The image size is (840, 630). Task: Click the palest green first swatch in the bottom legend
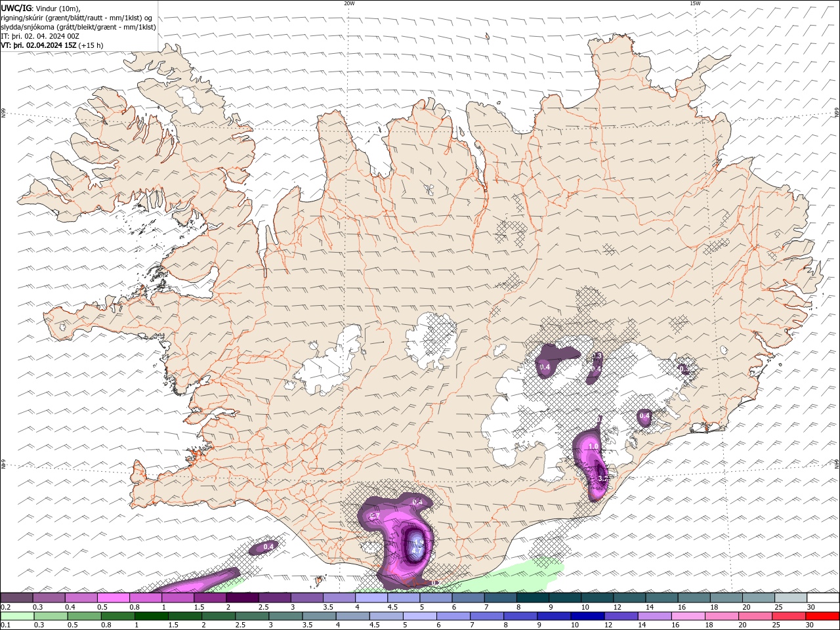click(x=18, y=616)
